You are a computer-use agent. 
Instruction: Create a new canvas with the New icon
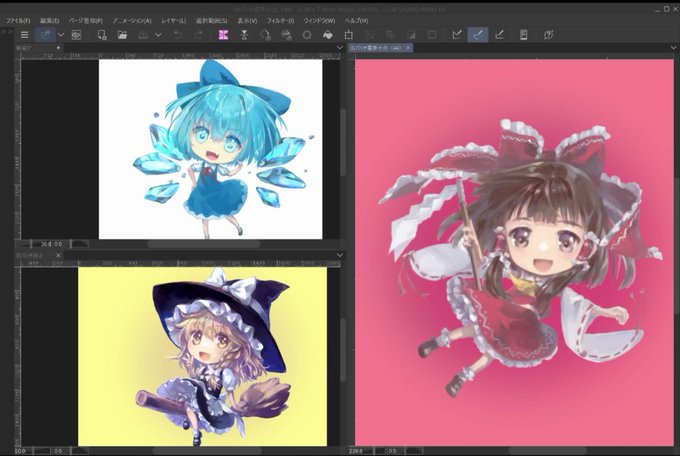101,35
